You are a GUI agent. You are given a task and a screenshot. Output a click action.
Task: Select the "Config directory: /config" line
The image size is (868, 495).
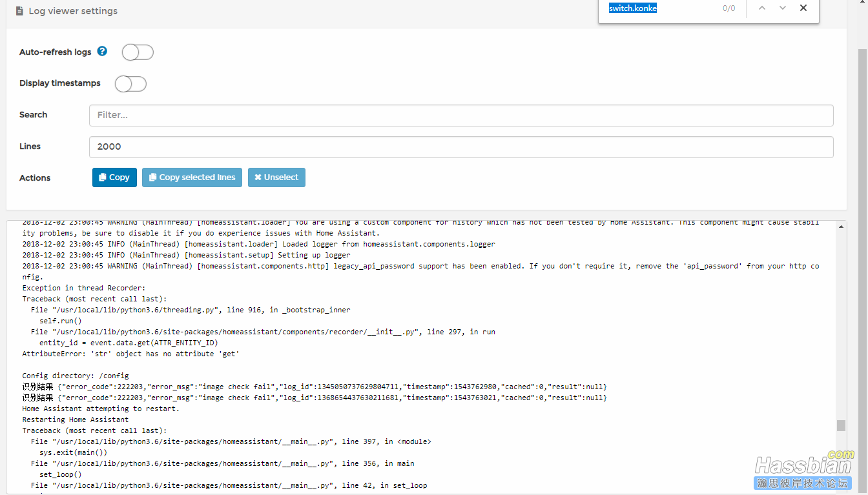point(76,376)
